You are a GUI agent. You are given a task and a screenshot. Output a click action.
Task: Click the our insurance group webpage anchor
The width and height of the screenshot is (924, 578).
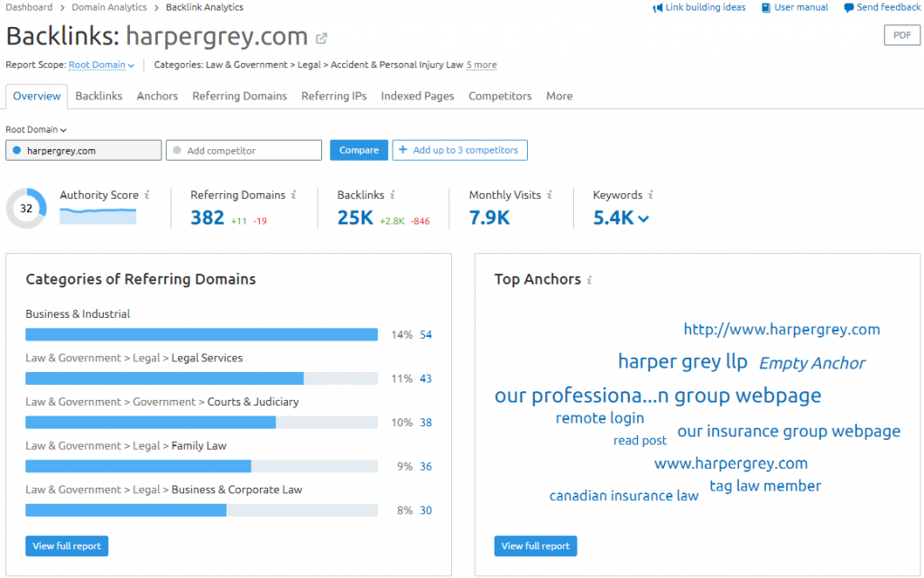click(x=789, y=432)
